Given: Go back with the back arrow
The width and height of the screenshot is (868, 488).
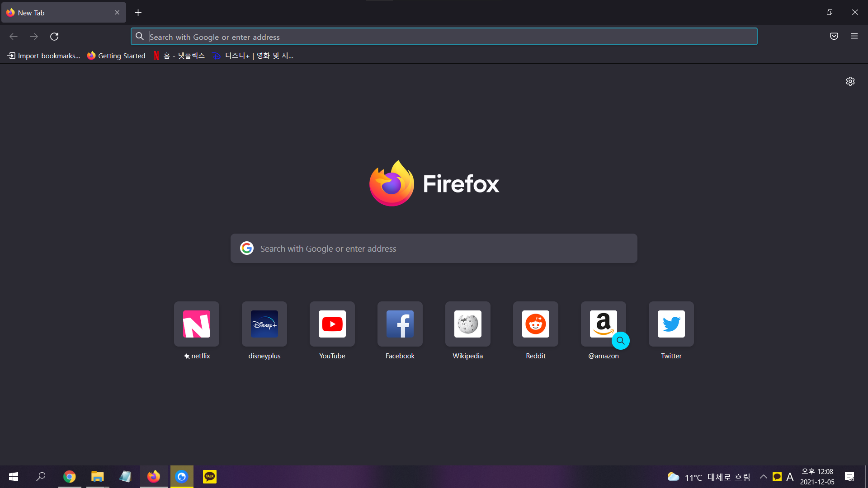Looking at the screenshot, I should pyautogui.click(x=14, y=37).
